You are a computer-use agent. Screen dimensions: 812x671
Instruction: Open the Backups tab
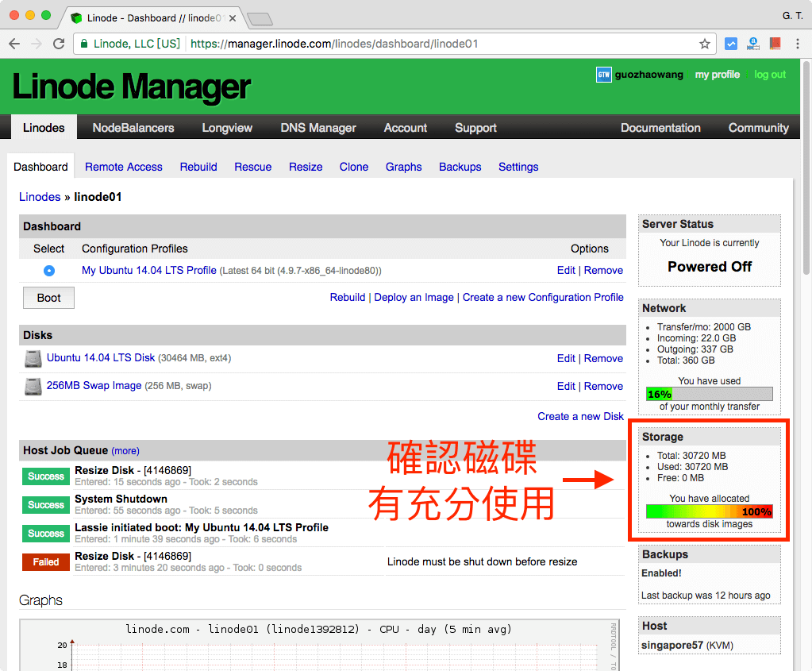(460, 167)
